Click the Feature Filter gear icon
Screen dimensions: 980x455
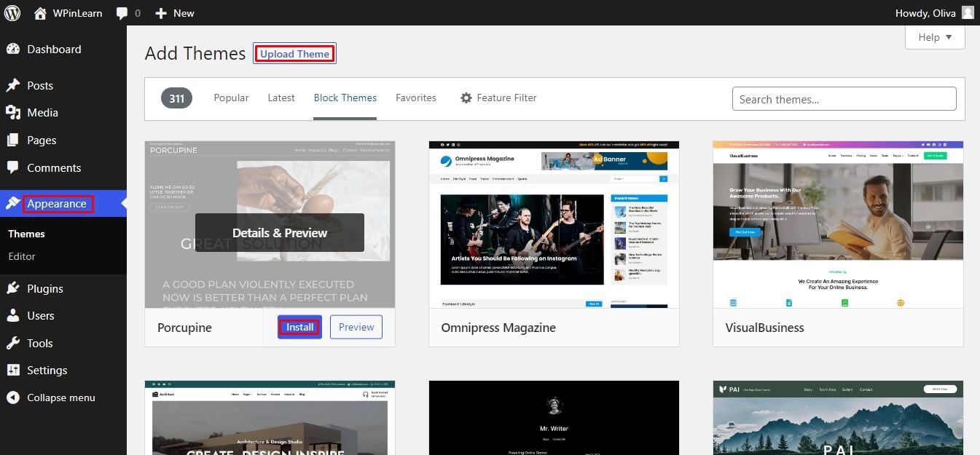[x=466, y=98]
